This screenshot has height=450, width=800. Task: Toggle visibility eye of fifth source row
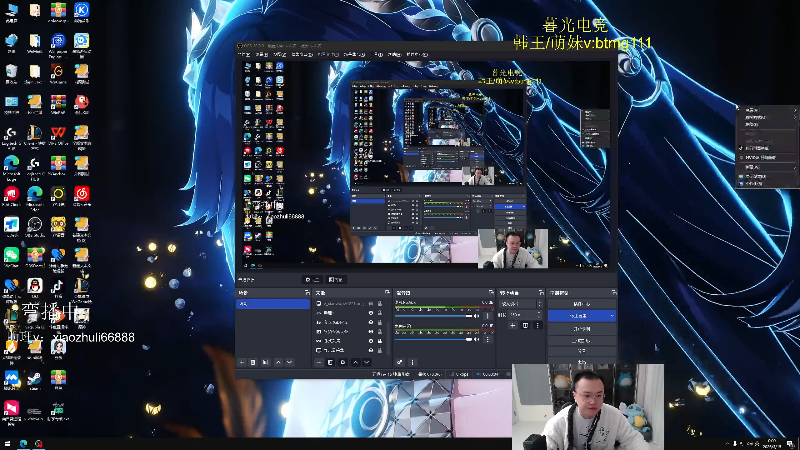click(371, 341)
